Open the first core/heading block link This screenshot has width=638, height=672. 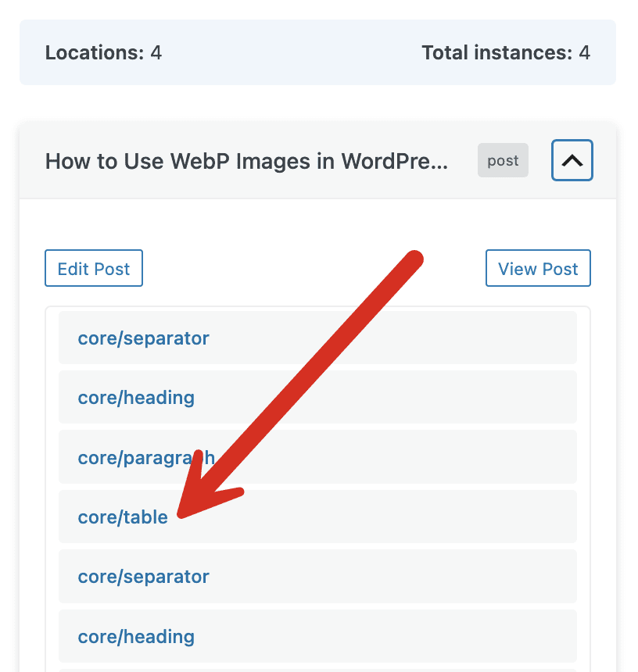pos(136,397)
